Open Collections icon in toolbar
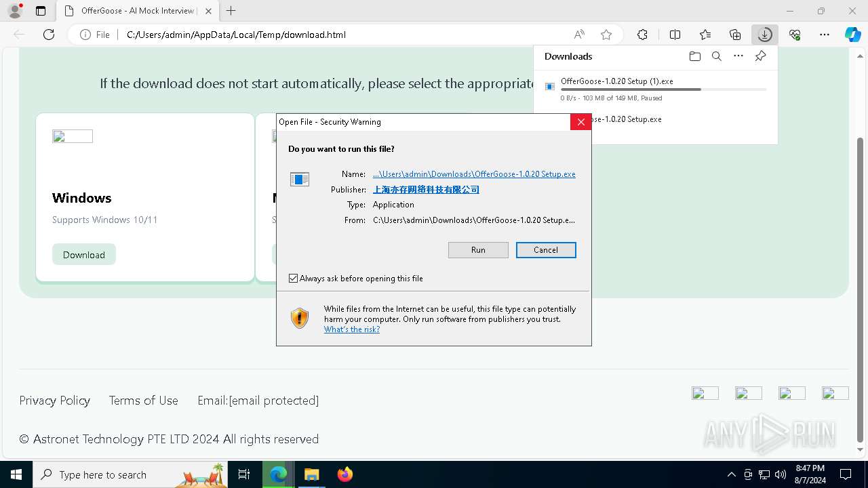The width and height of the screenshot is (868, 488). pos(735,35)
